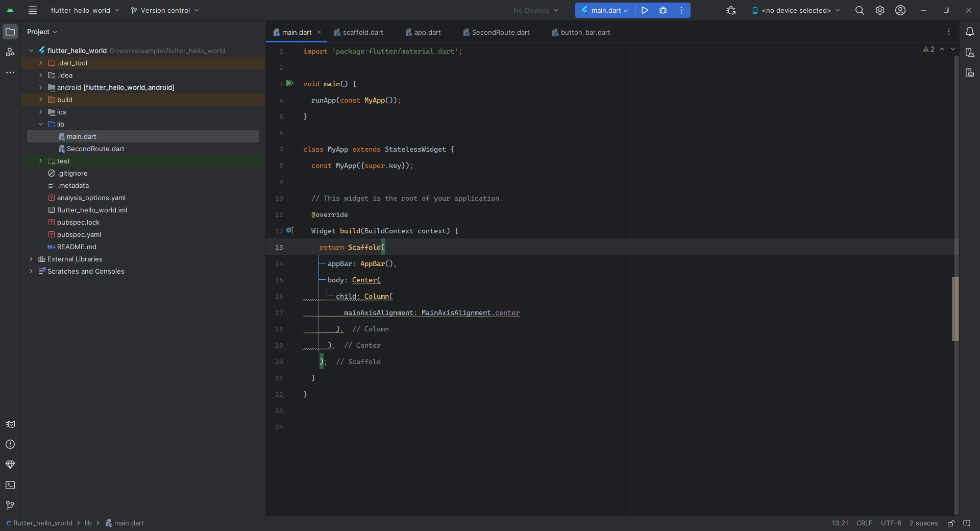This screenshot has height=531, width=980.
Task: Open more run actions menu
Action: click(x=681, y=10)
